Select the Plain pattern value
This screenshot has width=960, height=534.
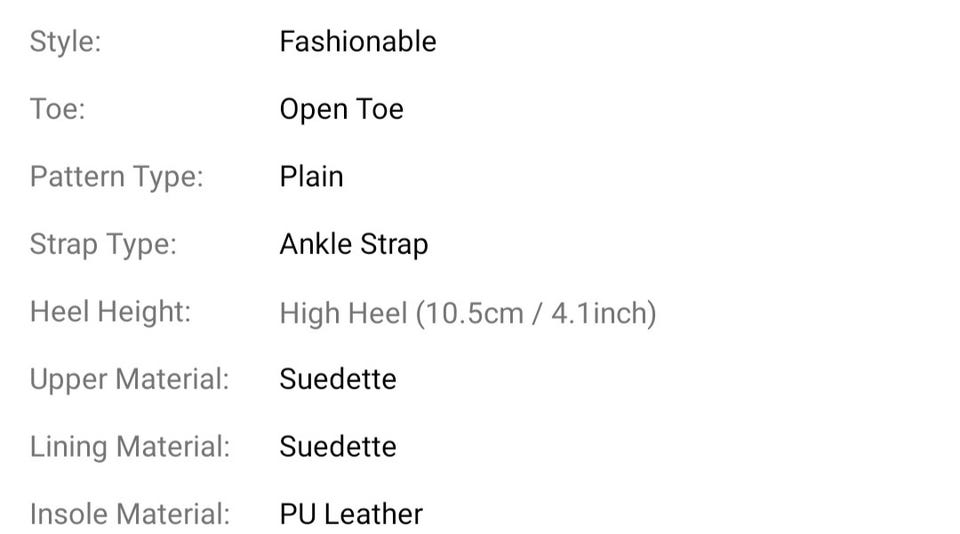point(311,177)
